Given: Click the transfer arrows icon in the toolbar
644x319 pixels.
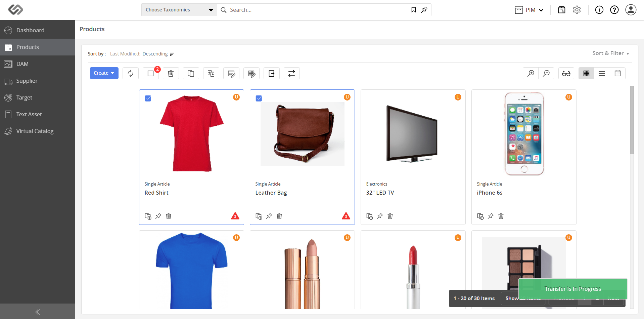Looking at the screenshot, I should pyautogui.click(x=292, y=73).
